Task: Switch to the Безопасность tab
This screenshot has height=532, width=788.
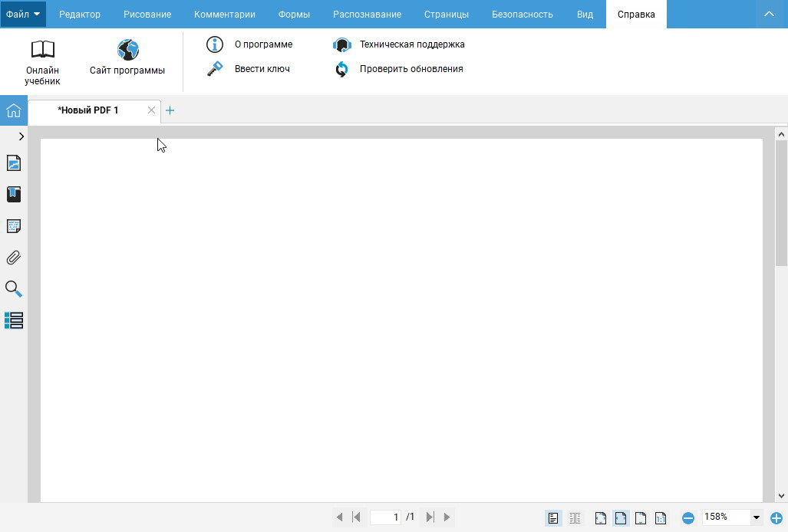Action: click(523, 14)
